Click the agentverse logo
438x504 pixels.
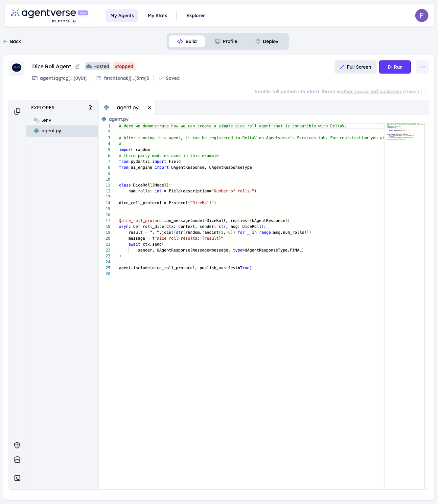[49, 15]
